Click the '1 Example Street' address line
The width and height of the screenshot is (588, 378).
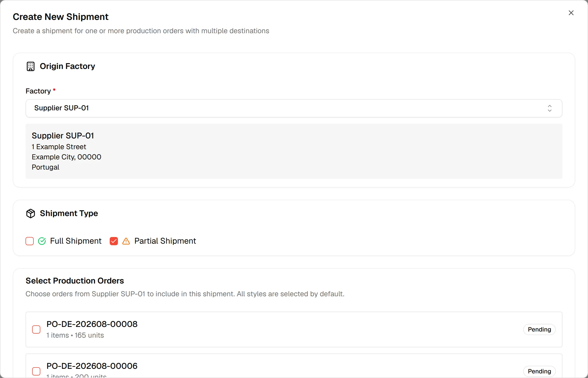59,147
